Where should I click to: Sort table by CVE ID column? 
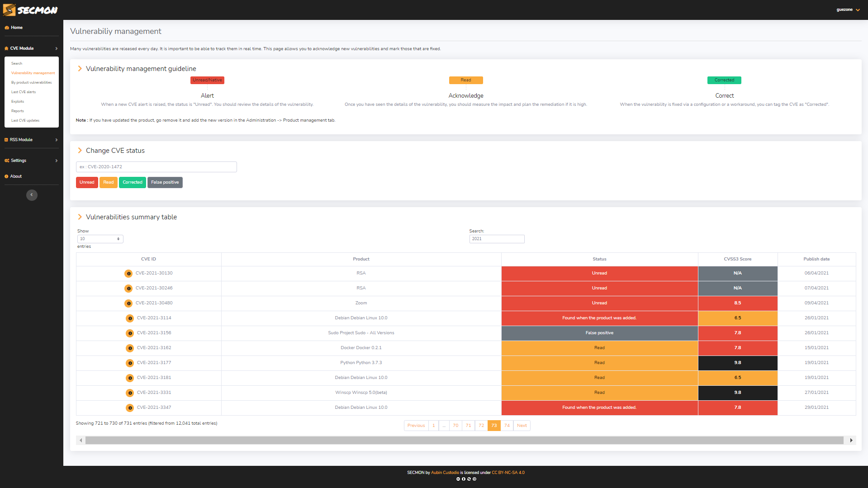[x=148, y=259]
